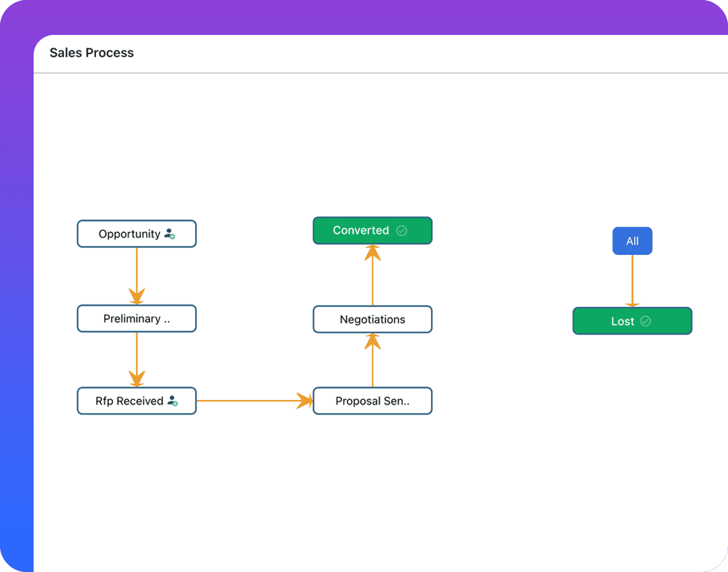Image resolution: width=728 pixels, height=572 pixels.
Task: Select the Proposal Sen.. stage node
Action: tap(372, 401)
